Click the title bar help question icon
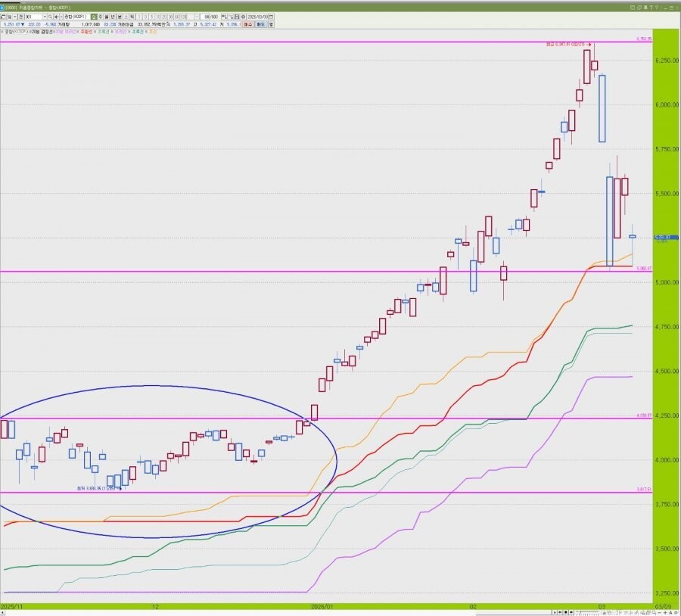 657,8
